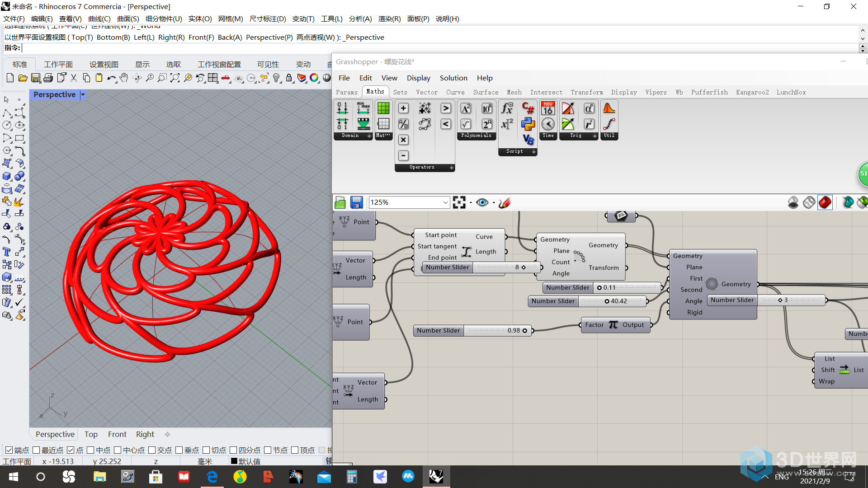The height and width of the screenshot is (488, 868).
Task: Open a file with the folder icon
Action: pos(23,78)
